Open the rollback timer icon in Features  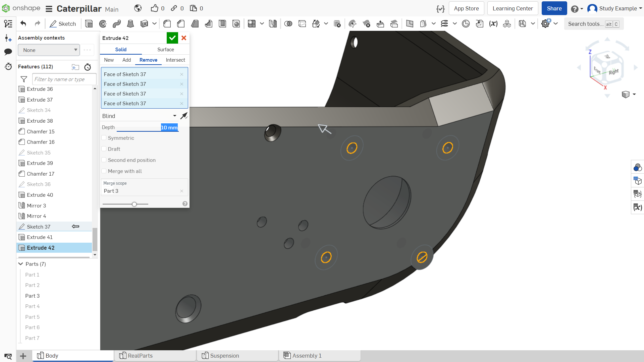[88, 67]
